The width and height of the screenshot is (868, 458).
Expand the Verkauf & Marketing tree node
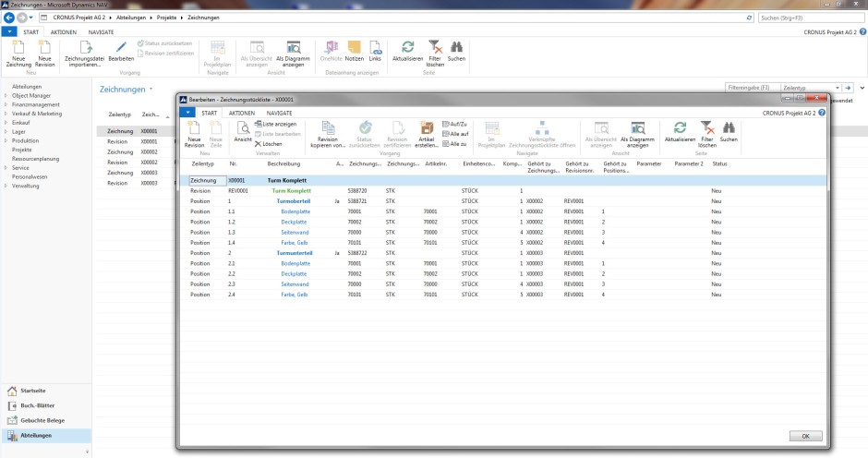(x=6, y=113)
